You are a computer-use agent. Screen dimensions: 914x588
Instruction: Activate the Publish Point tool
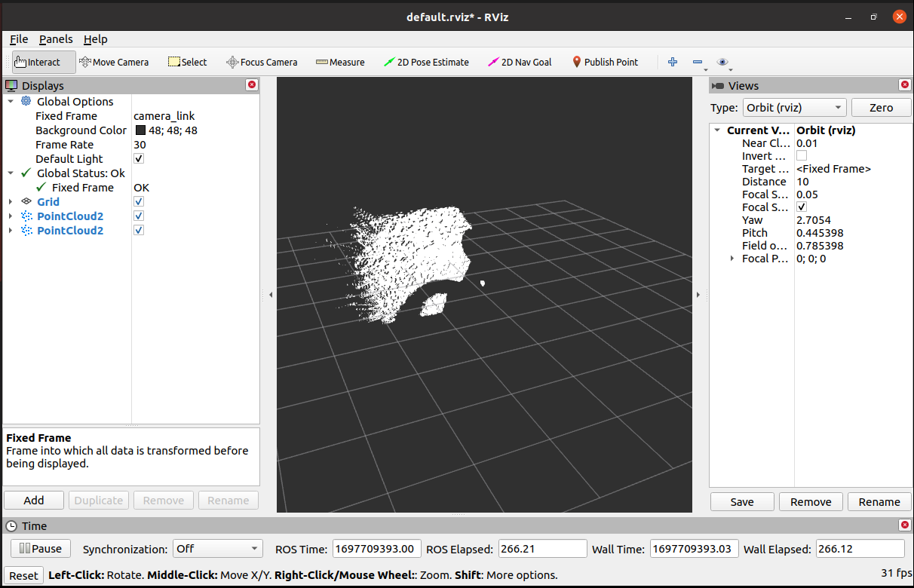click(x=605, y=62)
